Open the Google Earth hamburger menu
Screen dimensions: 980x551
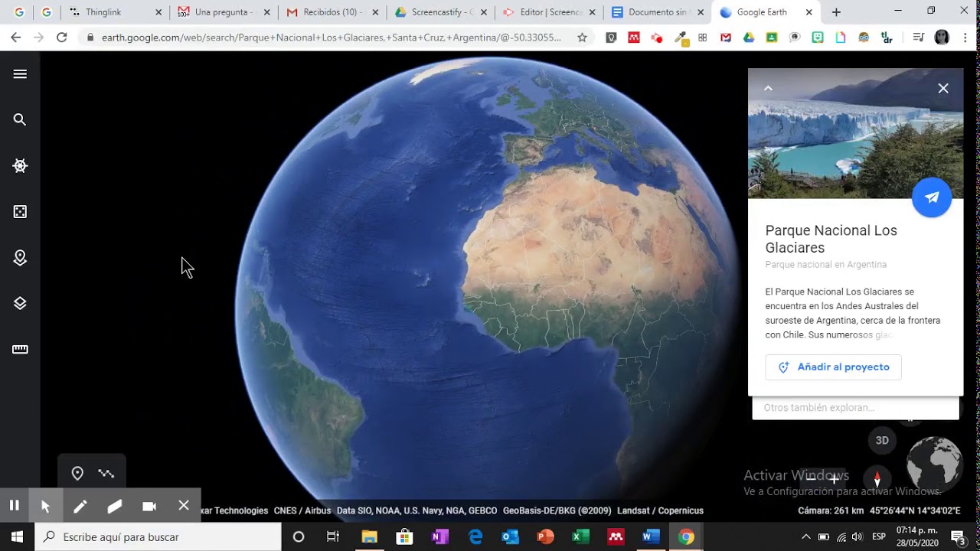click(x=20, y=74)
